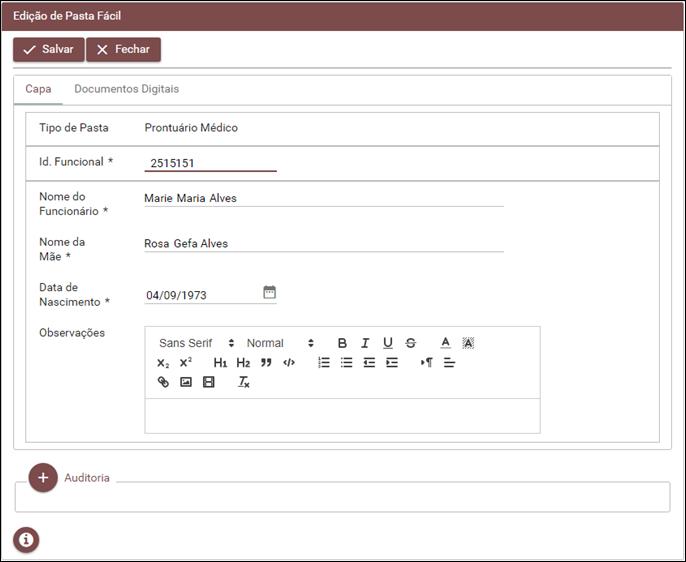Insert a code block
Image resolution: width=686 pixels, height=562 pixels.
pos(289,363)
